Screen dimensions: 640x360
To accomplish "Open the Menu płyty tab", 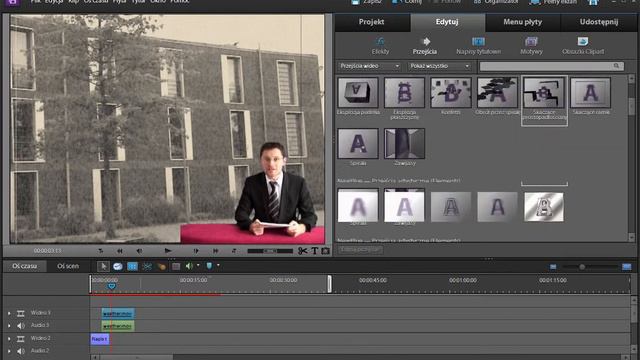I will [522, 22].
